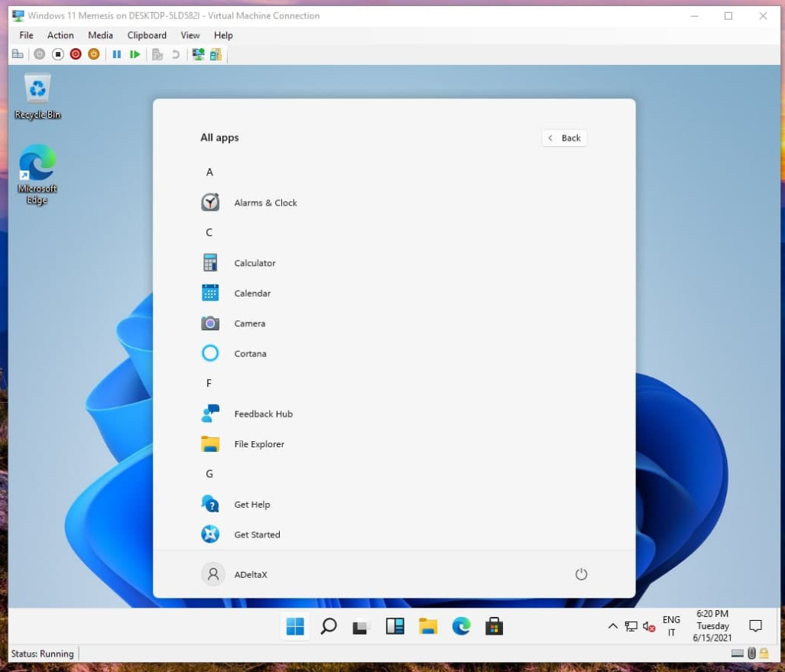Open the ADeltaX user account menu
The height and width of the screenshot is (672, 785).
[235, 574]
